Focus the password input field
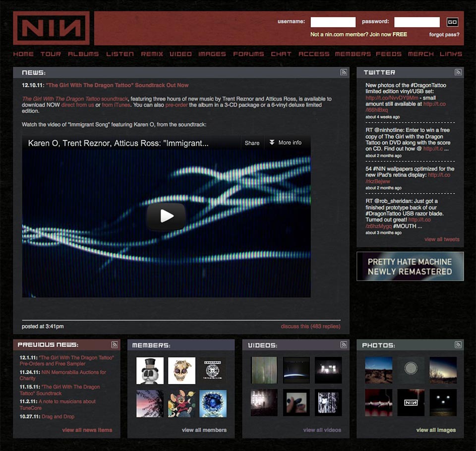 [x=416, y=22]
